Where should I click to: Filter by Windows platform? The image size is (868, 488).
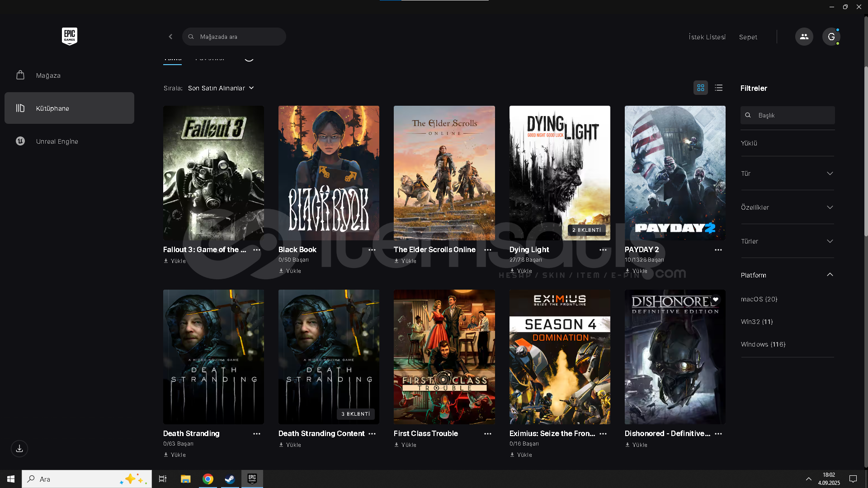pos(763,344)
